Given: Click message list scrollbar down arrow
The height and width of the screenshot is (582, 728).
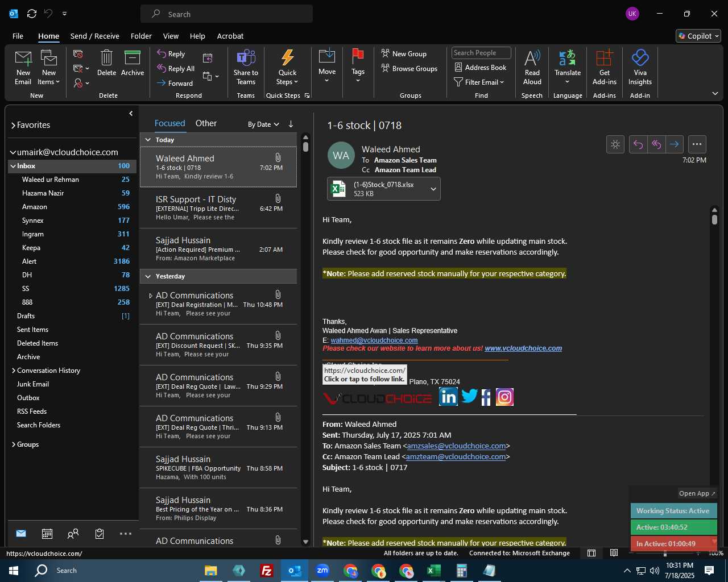Looking at the screenshot, I should pos(305,542).
